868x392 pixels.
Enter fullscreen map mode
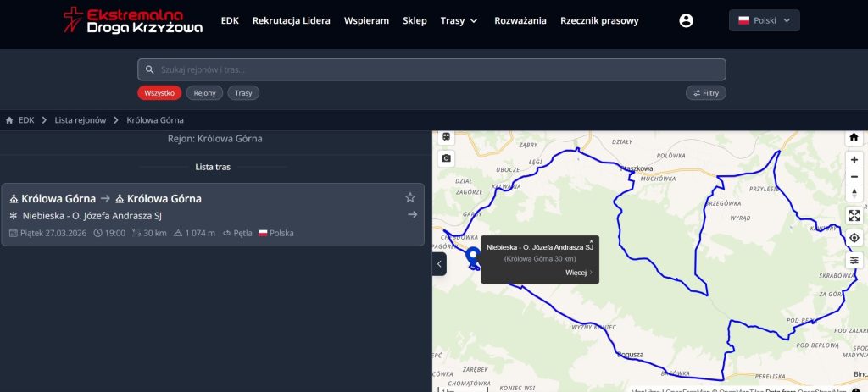[854, 216]
